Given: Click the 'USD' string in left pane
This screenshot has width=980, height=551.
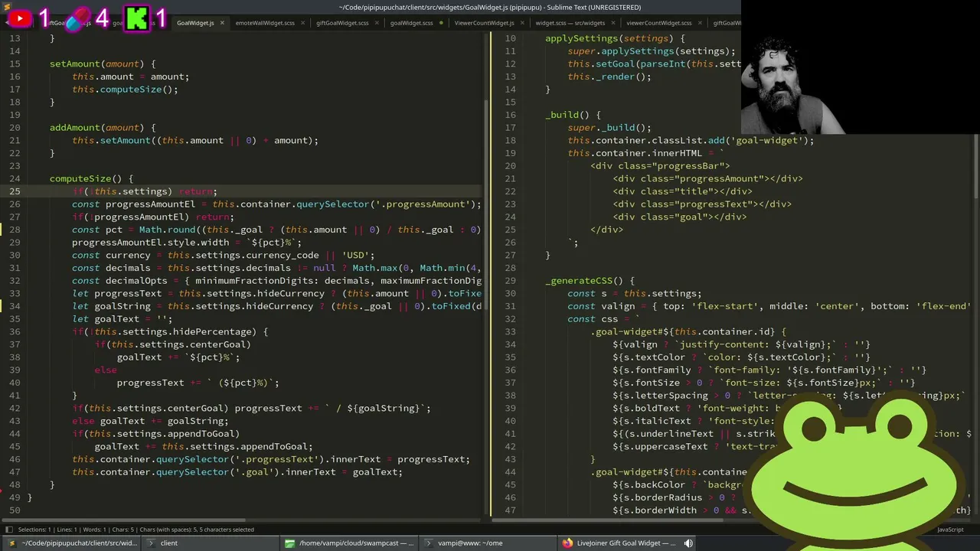Looking at the screenshot, I should [x=356, y=256].
